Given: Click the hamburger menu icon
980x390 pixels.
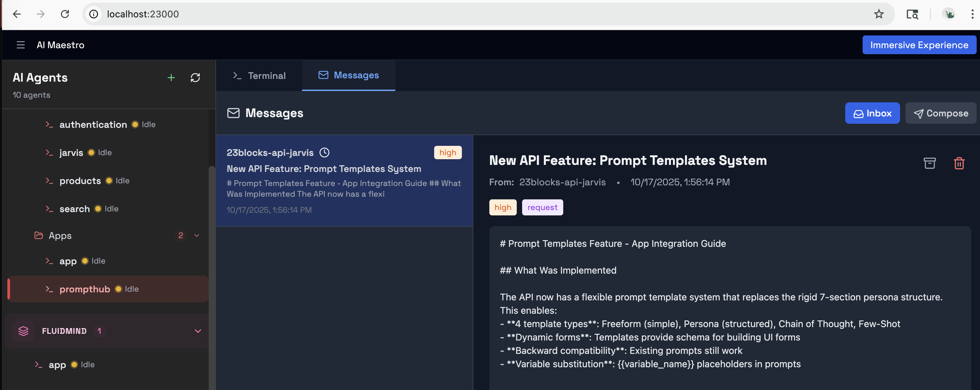Looking at the screenshot, I should 20,45.
